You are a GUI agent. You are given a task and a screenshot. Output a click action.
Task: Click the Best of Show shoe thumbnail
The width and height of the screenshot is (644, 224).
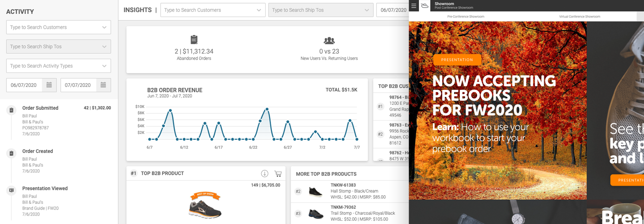click(x=205, y=206)
